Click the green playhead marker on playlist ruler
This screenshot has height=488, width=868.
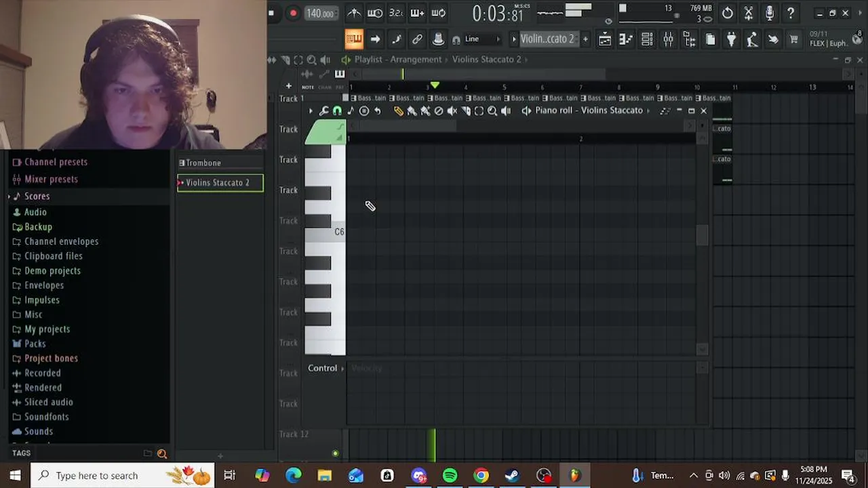pos(435,85)
